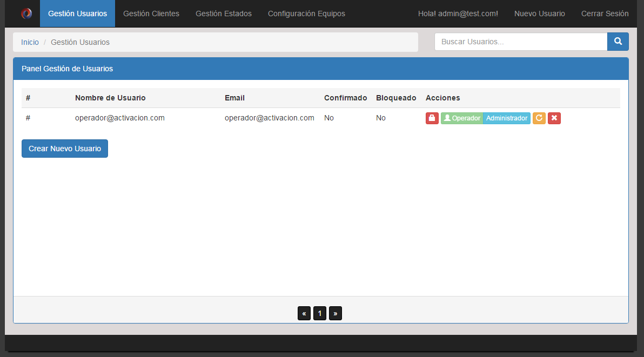Click Nombre de Usuario column header
This screenshot has height=357, width=644.
(110, 98)
